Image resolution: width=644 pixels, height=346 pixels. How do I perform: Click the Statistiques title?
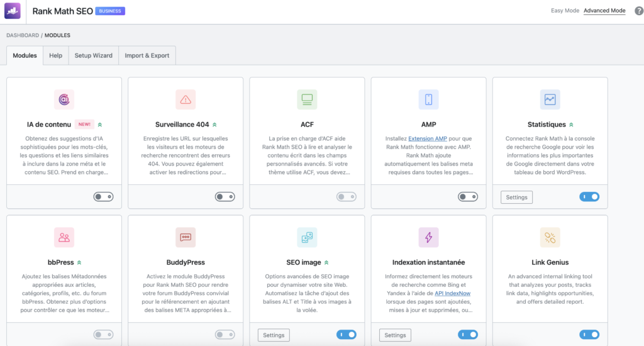click(x=547, y=125)
